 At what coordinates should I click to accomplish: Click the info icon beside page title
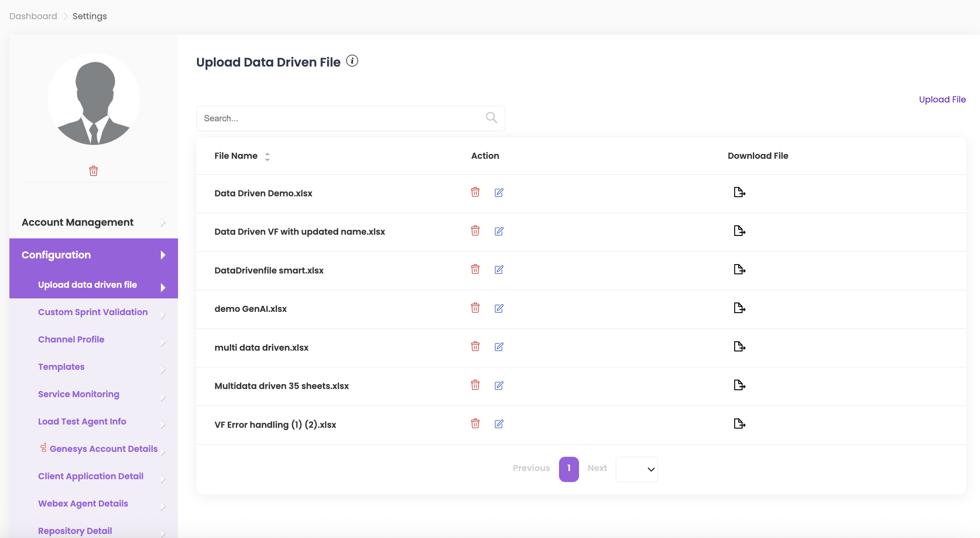(352, 61)
